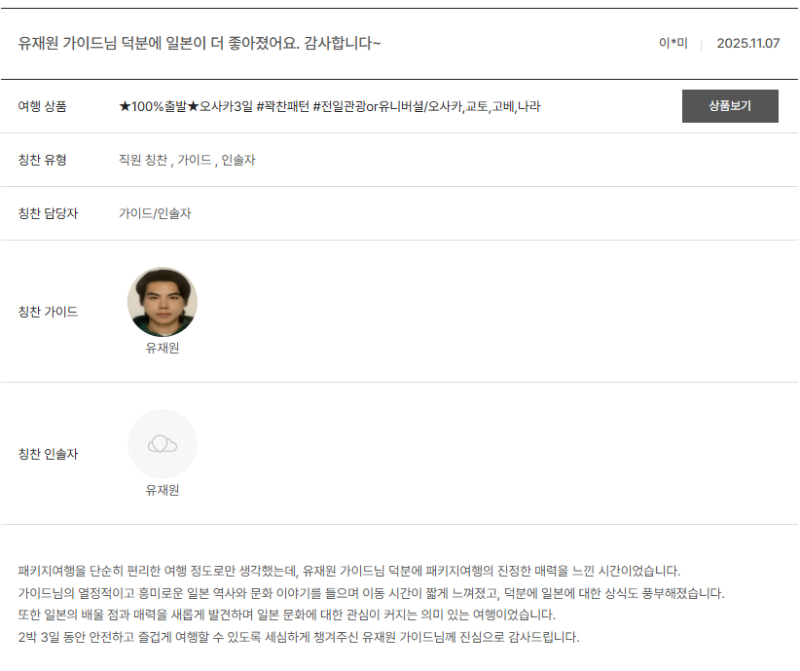This screenshot has height=671, width=800.
Task: Open the guide 유재원 profile photo
Action: click(162, 302)
